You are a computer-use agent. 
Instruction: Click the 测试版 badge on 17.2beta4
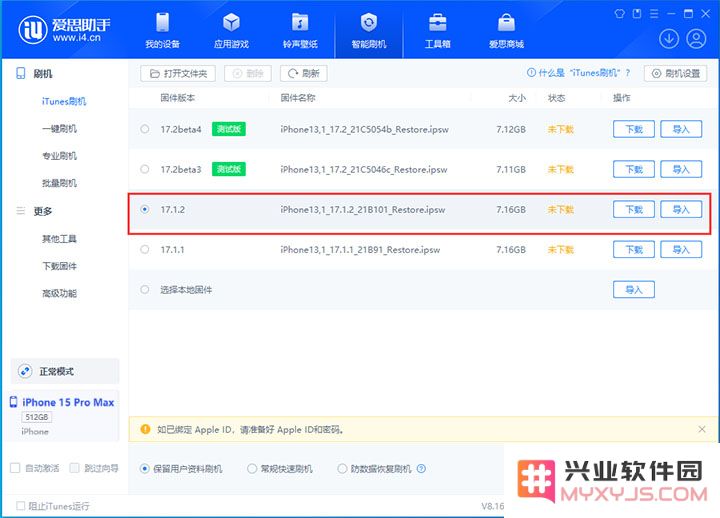tap(229, 129)
